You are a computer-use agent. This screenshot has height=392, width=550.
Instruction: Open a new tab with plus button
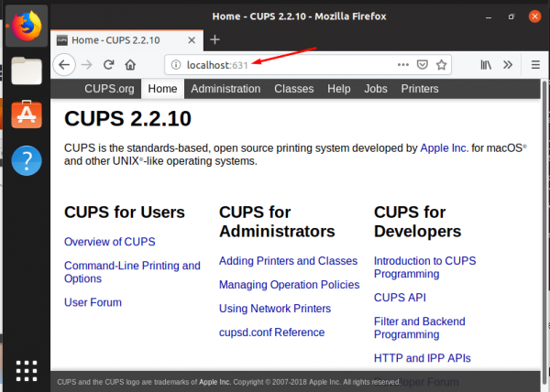(214, 40)
